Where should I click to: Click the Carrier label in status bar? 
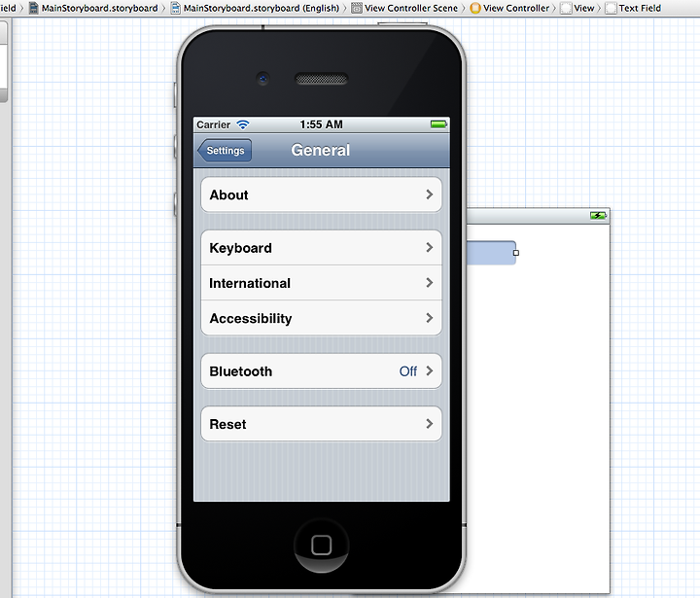click(213, 124)
